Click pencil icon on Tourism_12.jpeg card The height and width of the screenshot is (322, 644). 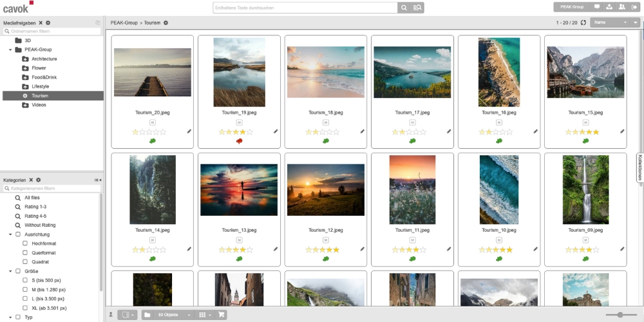coord(362,249)
